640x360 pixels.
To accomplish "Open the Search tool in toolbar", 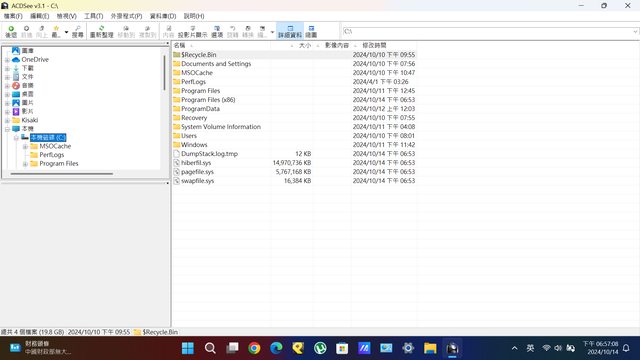I will pos(78,31).
